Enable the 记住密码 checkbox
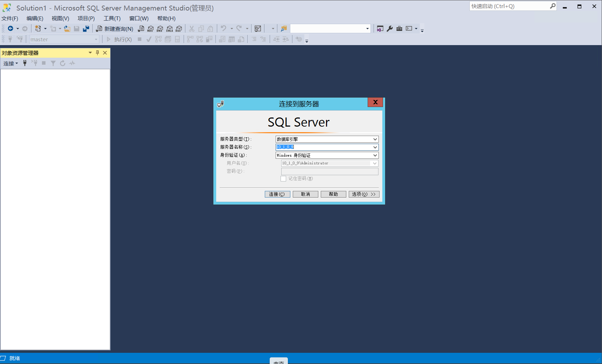 tap(283, 178)
